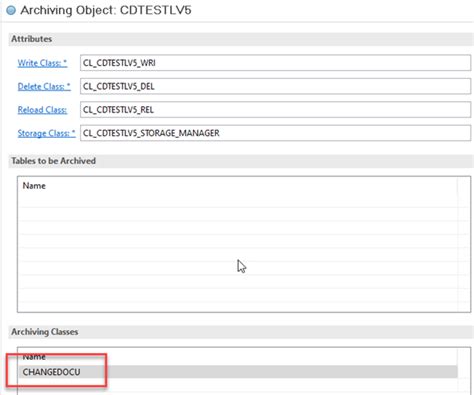474x395 pixels.
Task: Select the CHANGEDOCU archiving class row
Action: click(x=238, y=372)
